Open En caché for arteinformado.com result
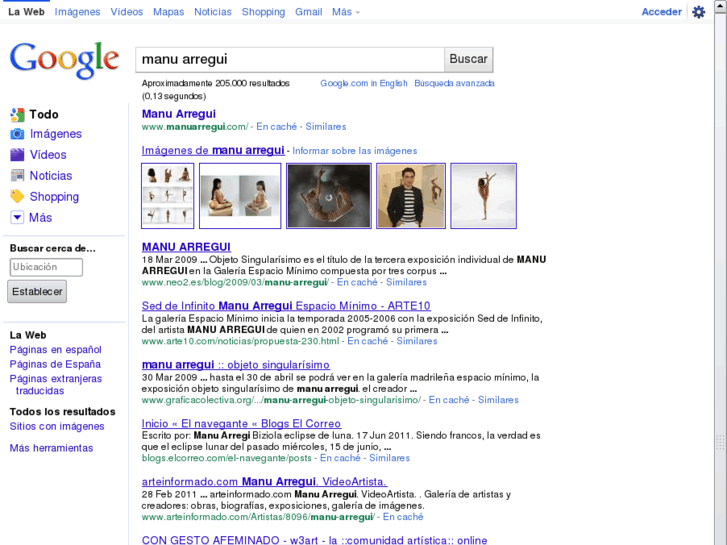727x545 pixels. [403, 517]
